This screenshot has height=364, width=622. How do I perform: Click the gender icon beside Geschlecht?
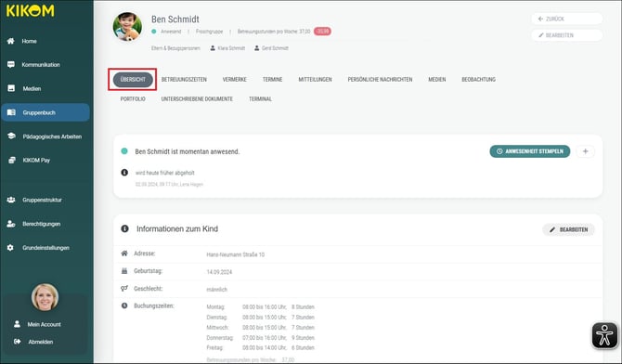(x=124, y=288)
